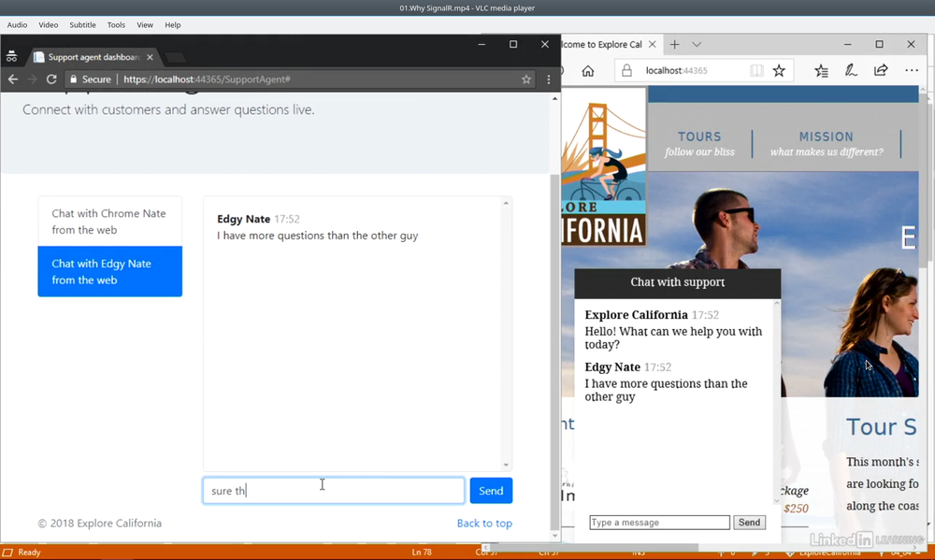Click Chrome page scrollbar down arrow
Viewport: 935px width, 560px height.
point(554,536)
